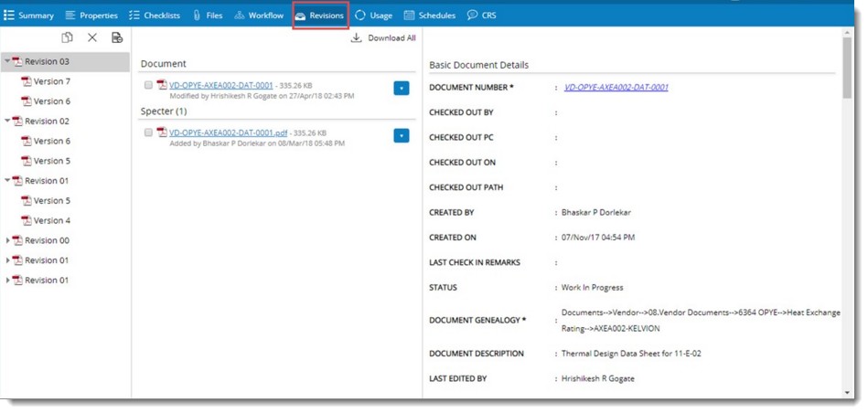Click the document settings icon above the tree
Image resolution: width=868 pixels, height=413 pixels.
coord(117,37)
